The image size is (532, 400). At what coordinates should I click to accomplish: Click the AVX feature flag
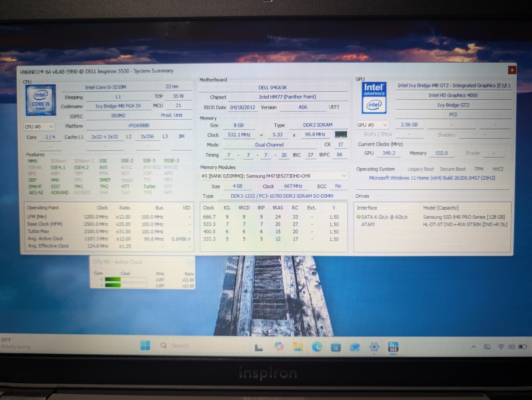[103, 167]
